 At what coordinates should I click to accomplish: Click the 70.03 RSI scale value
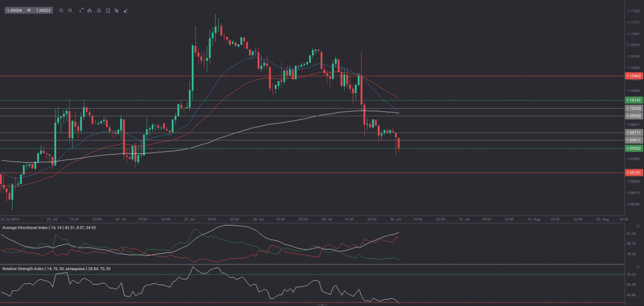[x=631, y=275]
